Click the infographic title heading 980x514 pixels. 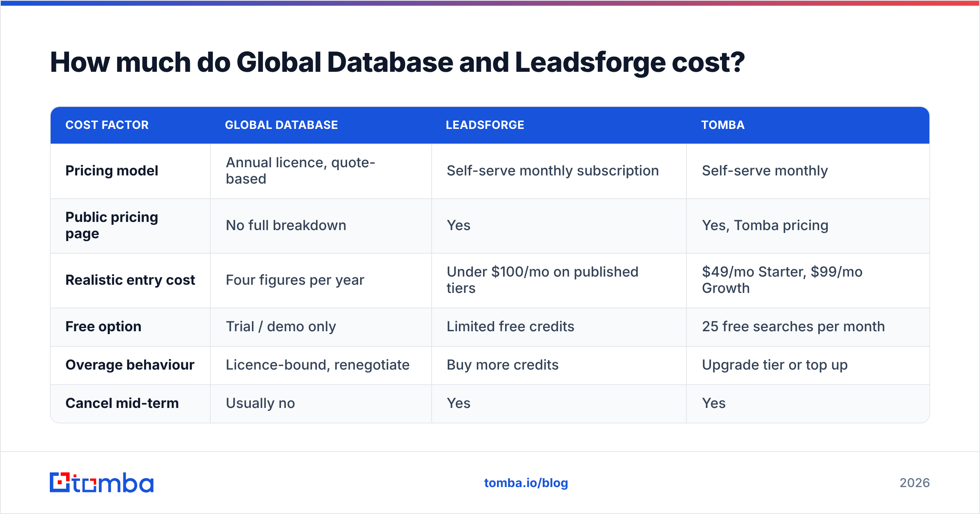pos(397,62)
